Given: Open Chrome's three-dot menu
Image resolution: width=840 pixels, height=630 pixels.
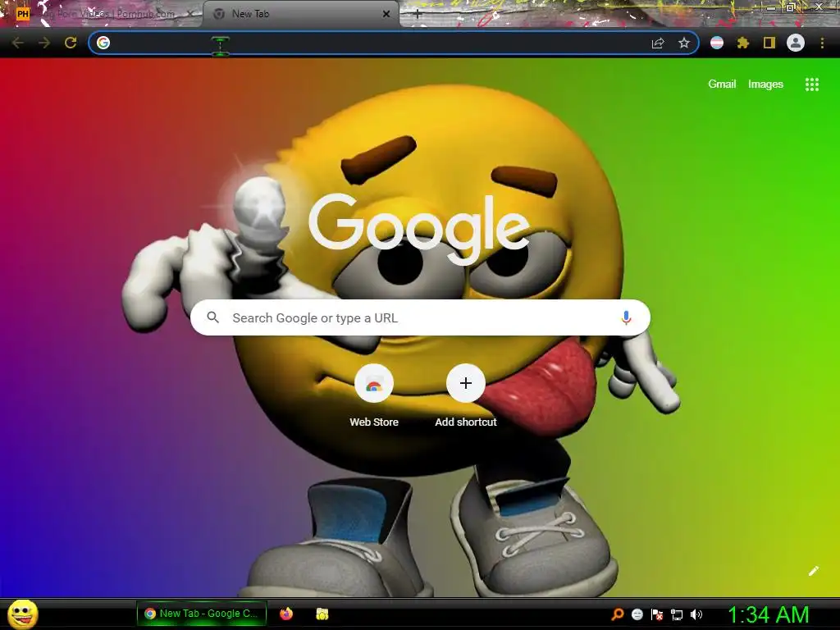Looking at the screenshot, I should (822, 43).
